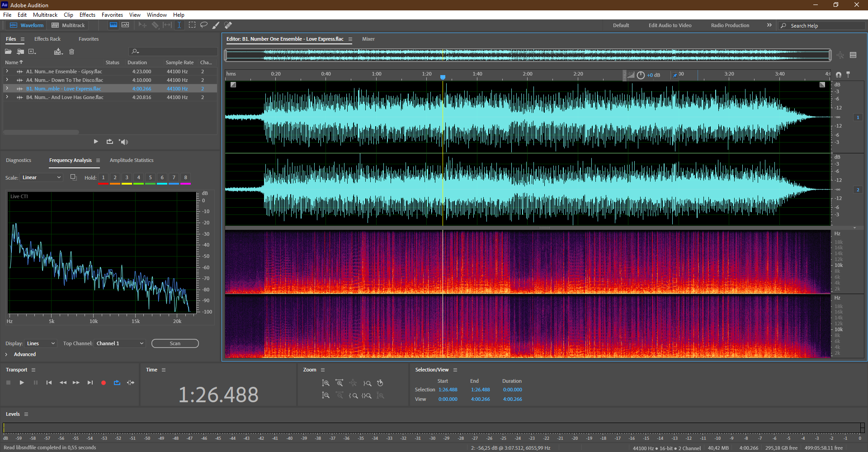Select the Marquee Selection tool
This screenshot has height=452, width=868.
(x=192, y=25)
